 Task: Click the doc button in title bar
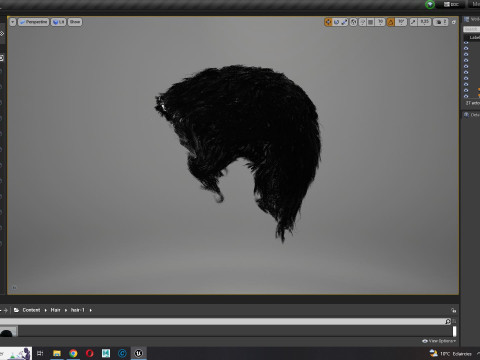coord(451,4)
